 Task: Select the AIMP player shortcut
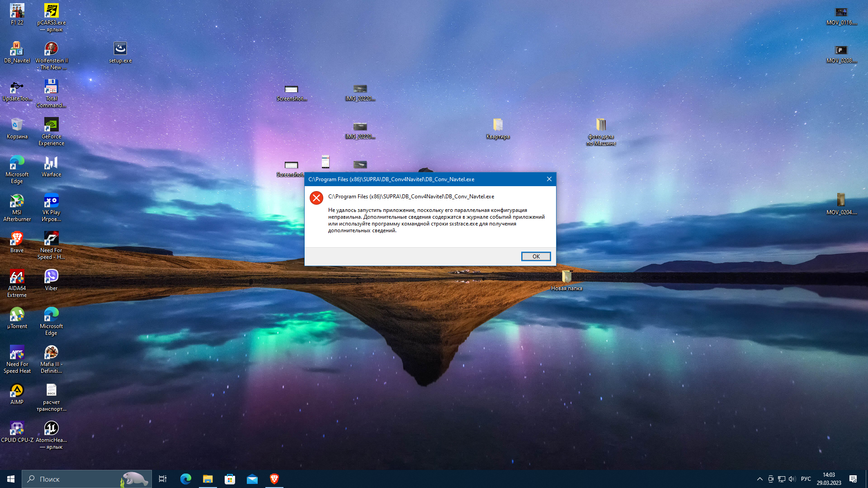click(x=17, y=391)
